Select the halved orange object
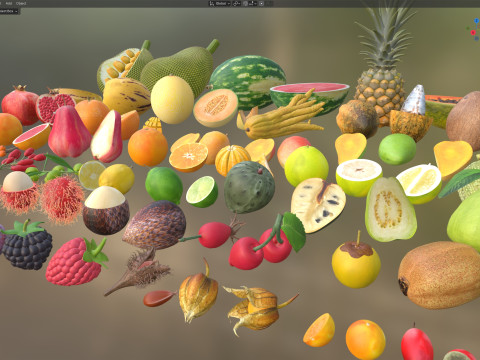The image size is (480, 360). (188, 157)
